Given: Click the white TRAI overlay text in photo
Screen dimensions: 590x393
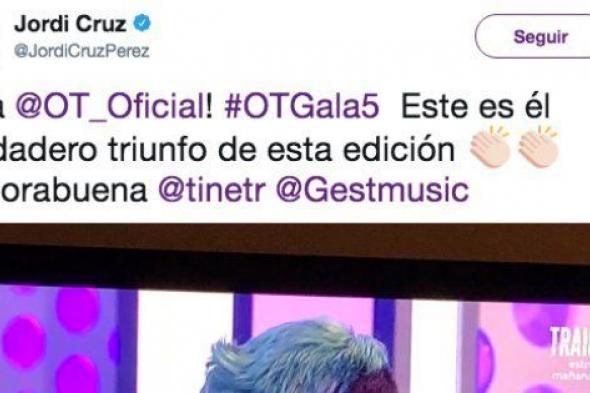Looking at the screenshot, I should [570, 341].
